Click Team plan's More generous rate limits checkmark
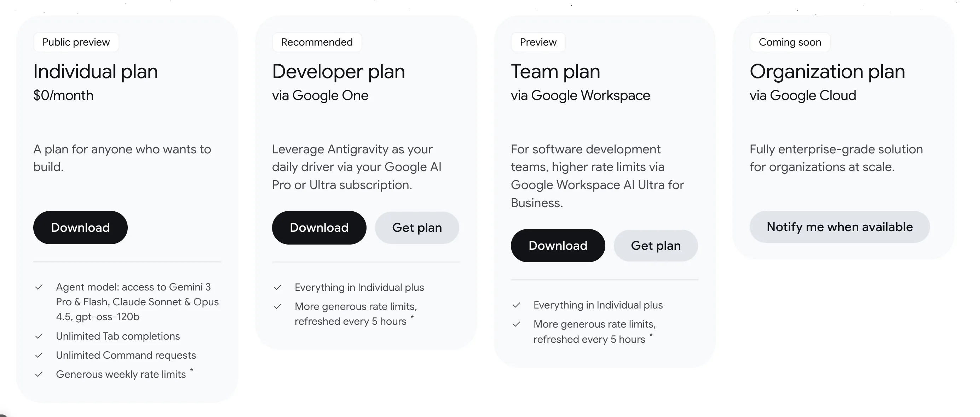 pos(516,324)
